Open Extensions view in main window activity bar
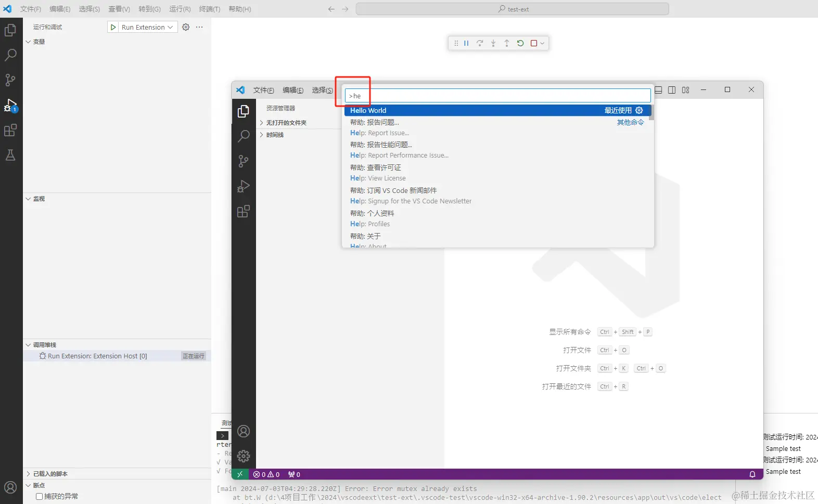 pos(10,130)
